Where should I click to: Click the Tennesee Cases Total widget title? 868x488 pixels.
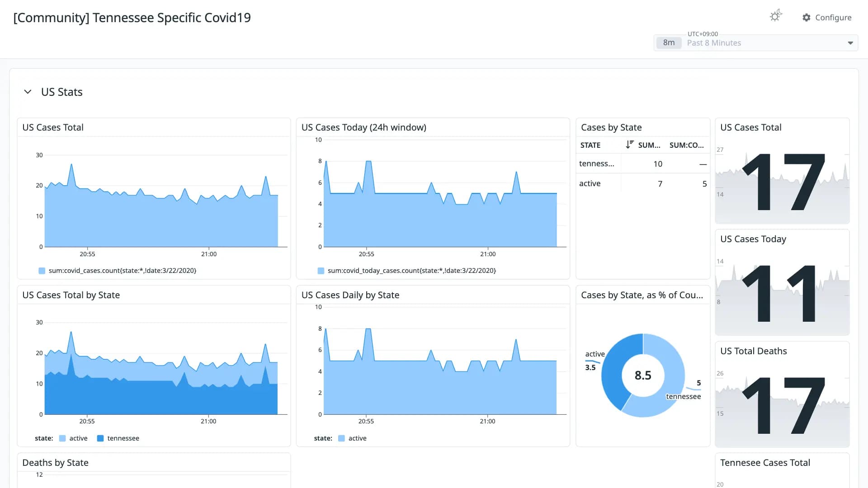[x=765, y=463]
